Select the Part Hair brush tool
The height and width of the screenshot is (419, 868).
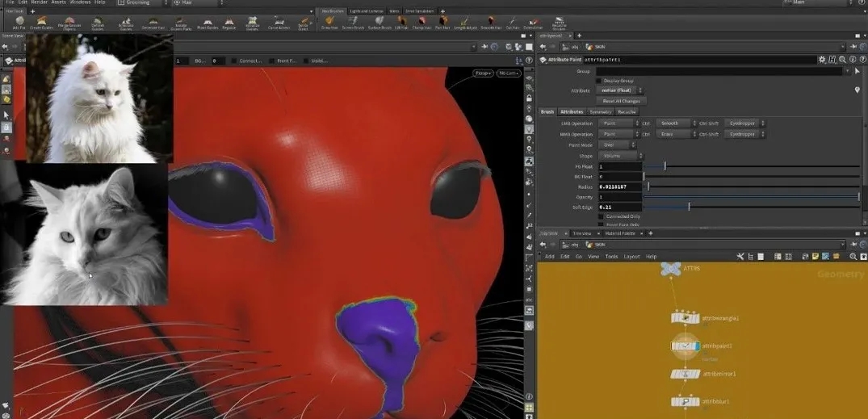click(442, 23)
